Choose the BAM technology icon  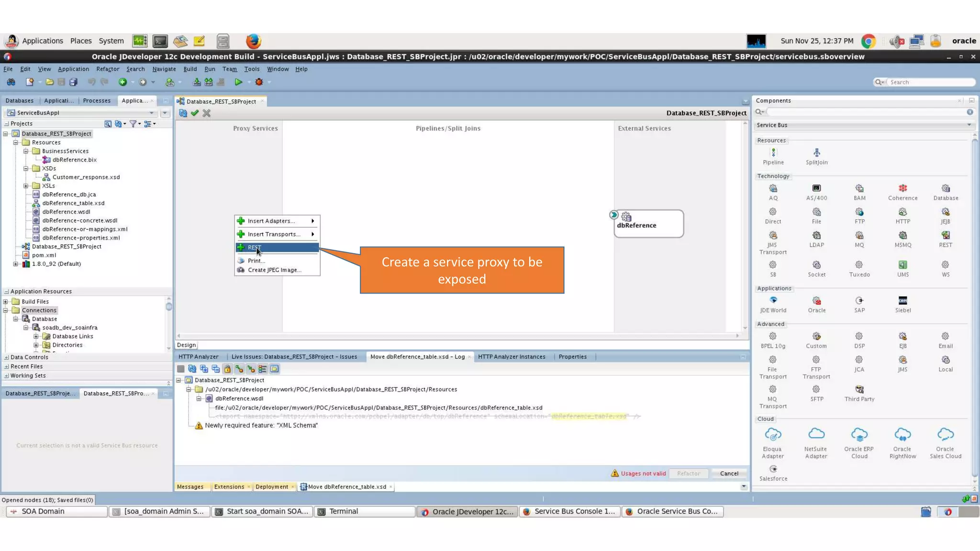(x=859, y=188)
